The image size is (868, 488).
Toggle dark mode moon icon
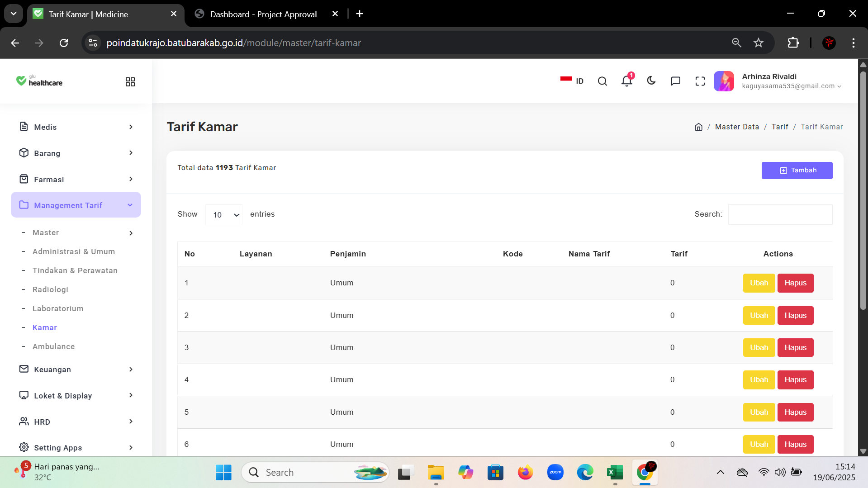[x=651, y=81]
